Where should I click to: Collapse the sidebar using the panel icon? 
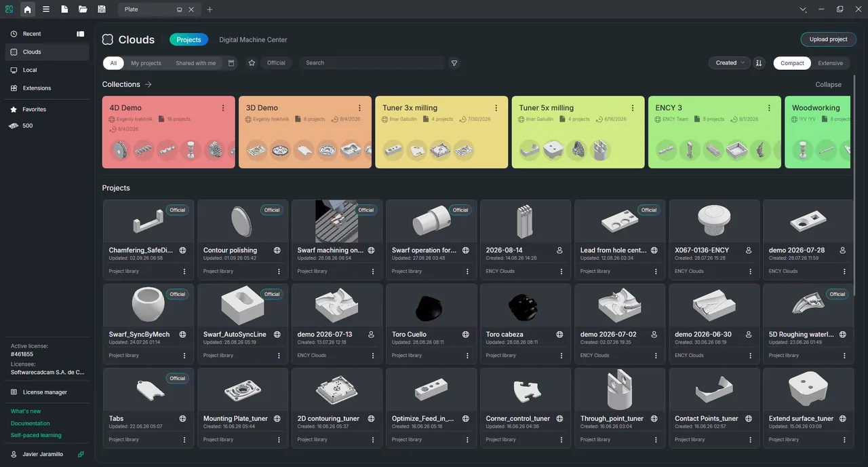[81, 34]
